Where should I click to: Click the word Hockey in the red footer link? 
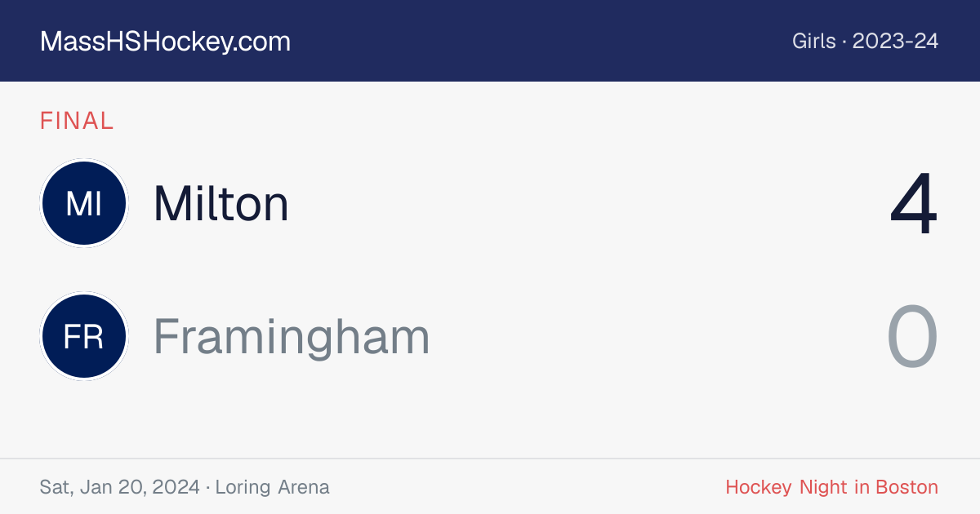pos(759,487)
